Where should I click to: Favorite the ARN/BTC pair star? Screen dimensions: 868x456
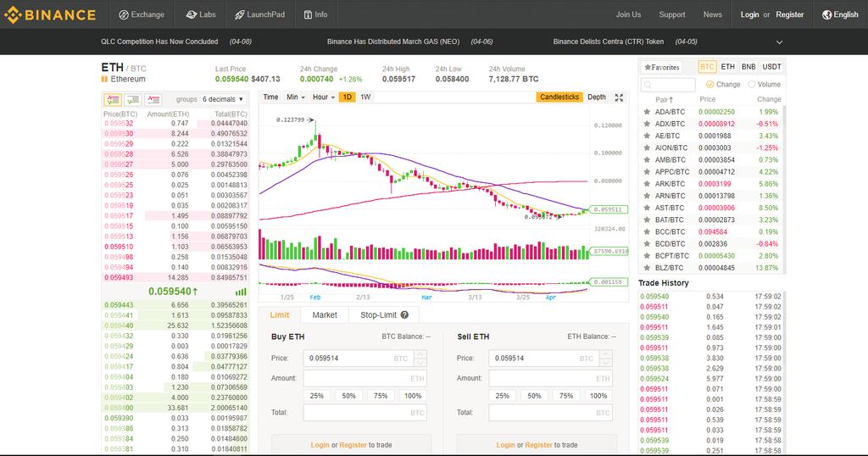pos(647,196)
